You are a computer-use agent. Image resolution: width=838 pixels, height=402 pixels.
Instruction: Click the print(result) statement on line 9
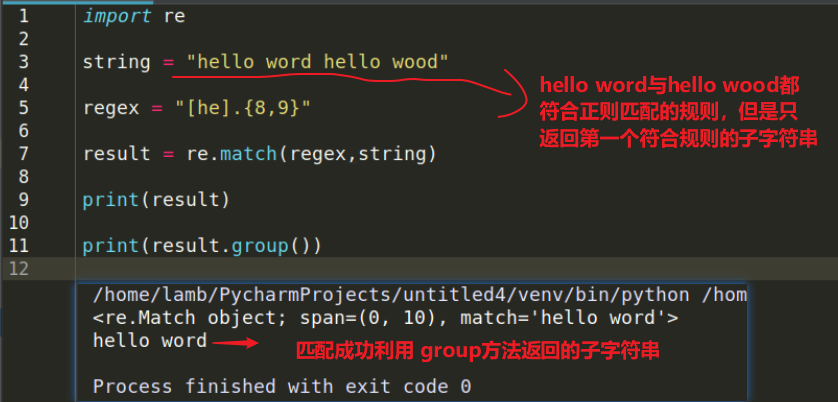156,200
